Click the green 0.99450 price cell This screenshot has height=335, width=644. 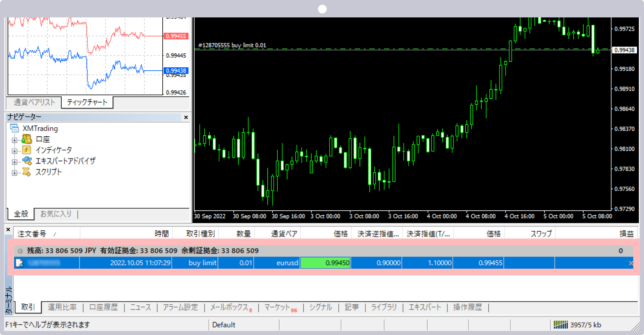325,263
